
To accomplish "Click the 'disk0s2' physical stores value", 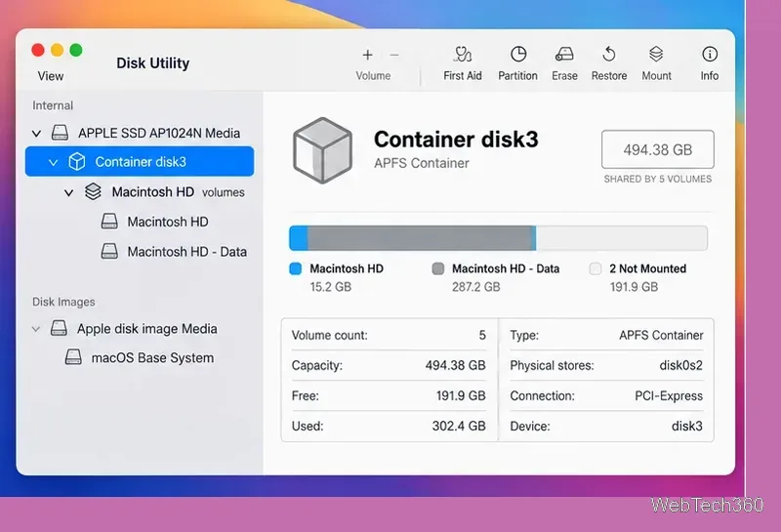I will 680,366.
